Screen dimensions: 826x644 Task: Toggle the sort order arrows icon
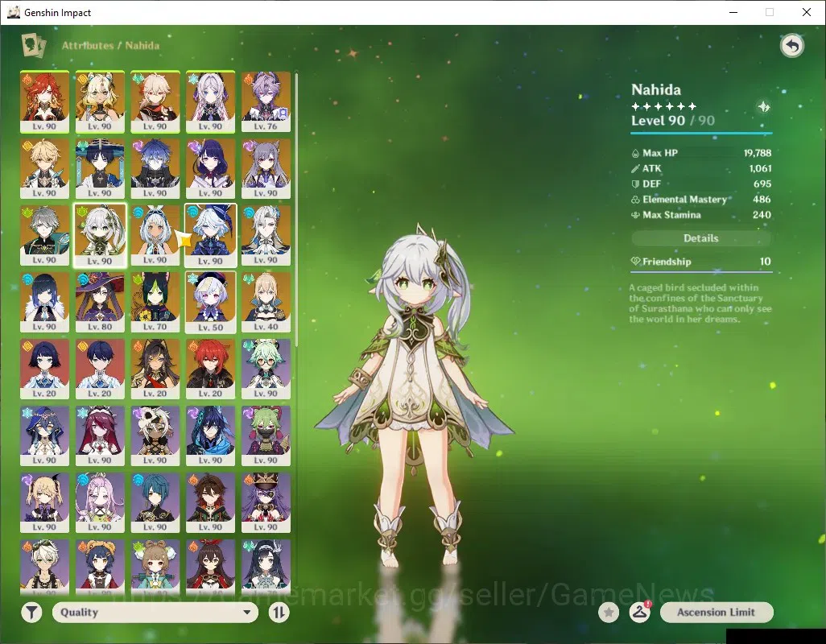279,613
